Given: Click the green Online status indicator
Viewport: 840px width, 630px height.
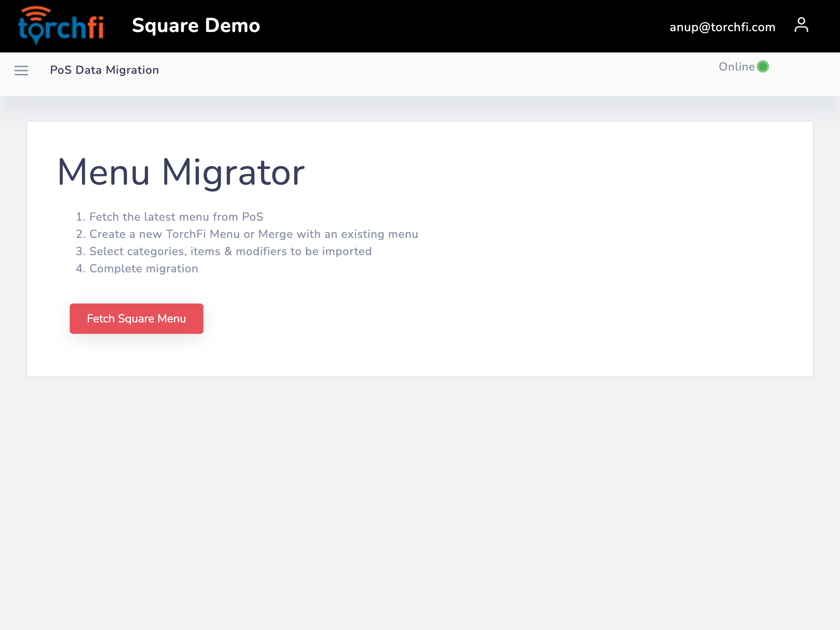Looking at the screenshot, I should click(x=763, y=66).
